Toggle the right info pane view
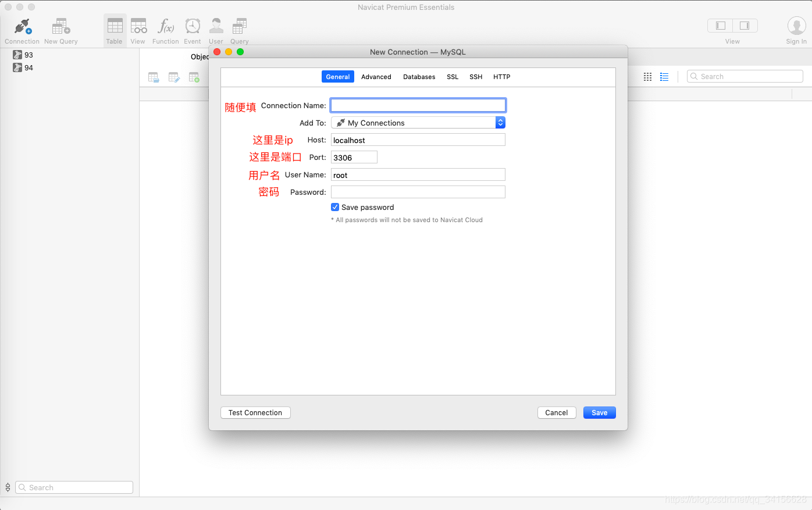 [745, 26]
